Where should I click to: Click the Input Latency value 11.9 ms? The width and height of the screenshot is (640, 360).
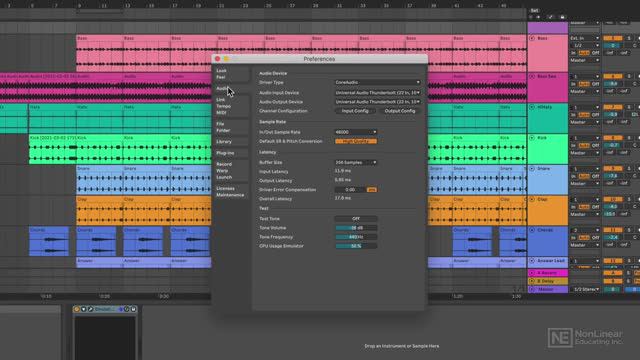[342, 171]
